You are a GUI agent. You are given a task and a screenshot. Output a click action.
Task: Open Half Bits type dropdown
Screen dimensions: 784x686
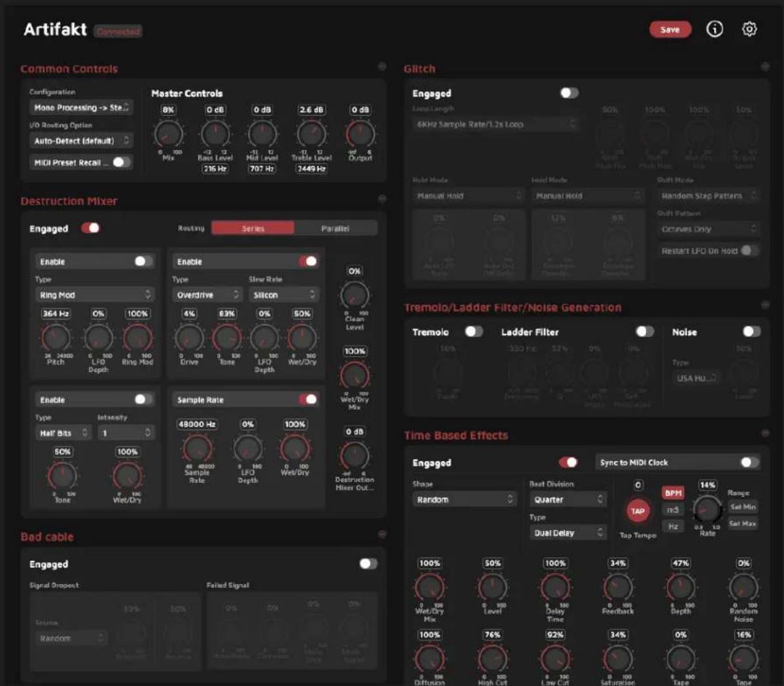click(63, 433)
